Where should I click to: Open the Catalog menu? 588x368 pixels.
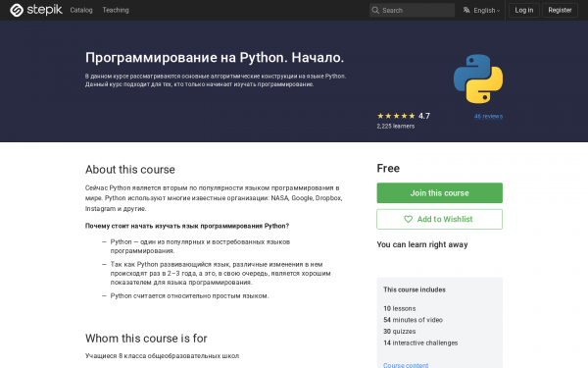(81, 10)
